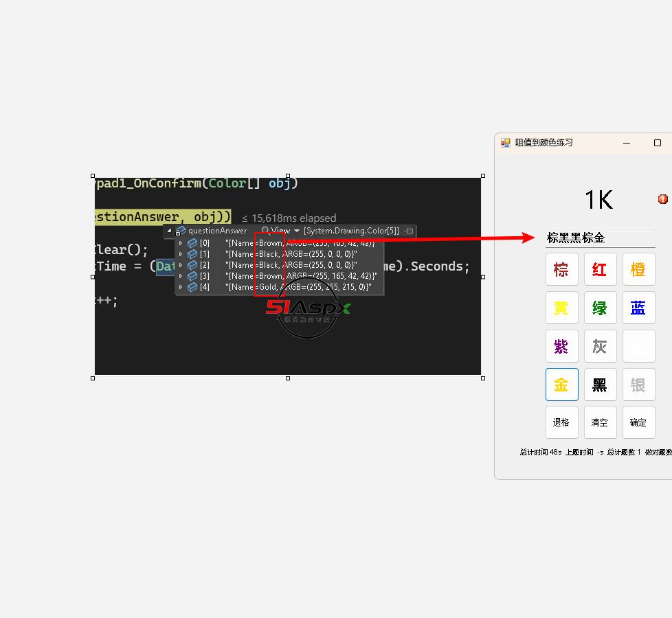672x618 pixels.
Task: Click the '15,618ms elapsed' perf tip
Action: 289,218
